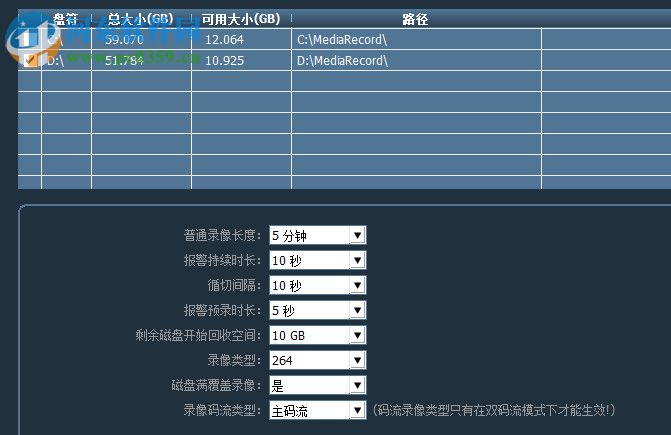671x435 pixels.
Task: Click the 录像码流类型 label
Action: click(222, 411)
